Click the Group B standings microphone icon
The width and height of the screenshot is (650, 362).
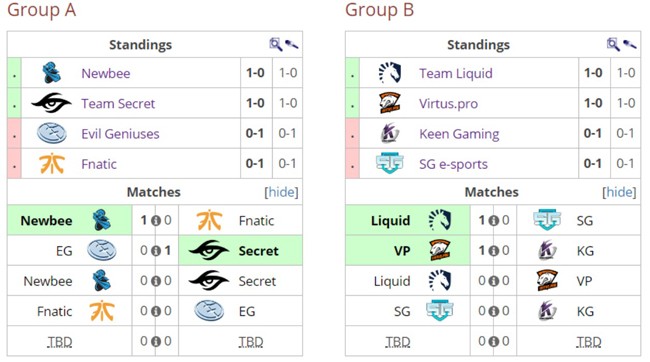pyautogui.click(x=629, y=44)
